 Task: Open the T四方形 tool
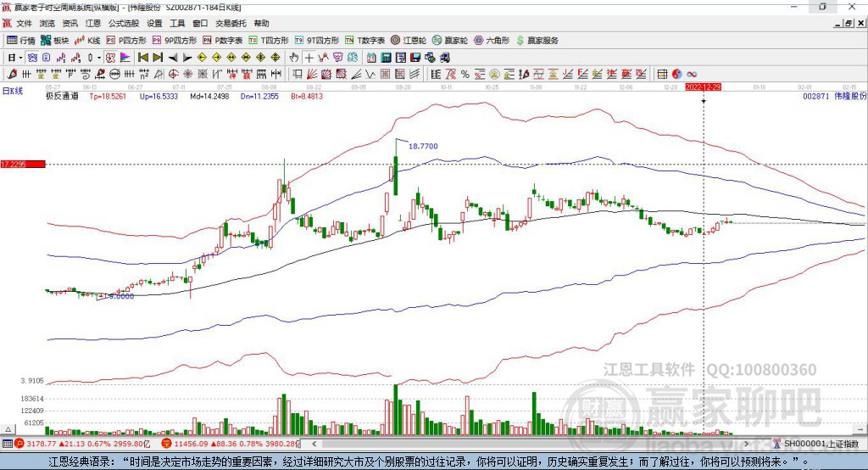(x=269, y=41)
